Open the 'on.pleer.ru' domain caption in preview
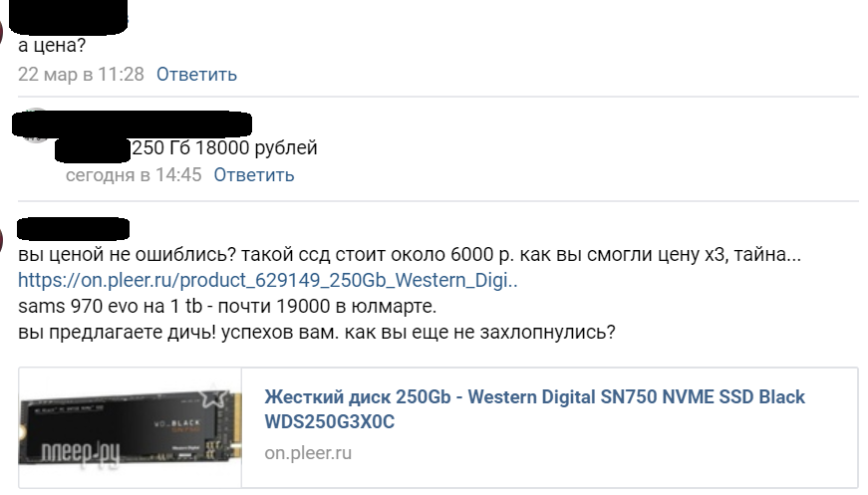868x495 pixels. [308, 453]
